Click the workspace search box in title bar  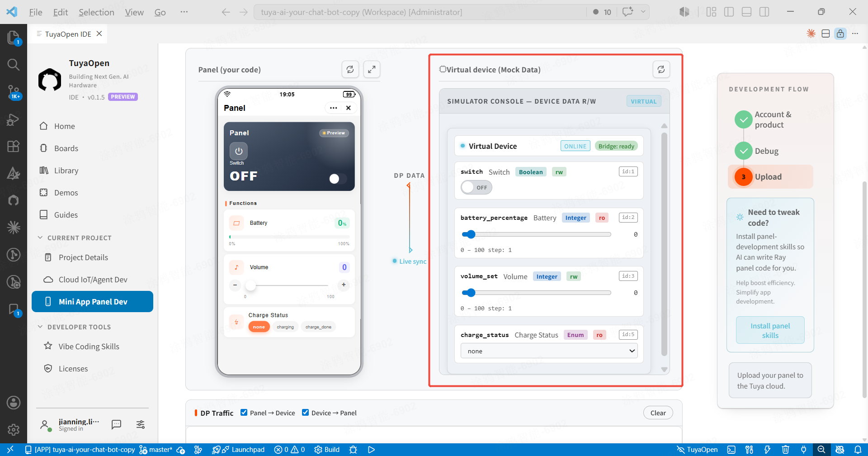click(x=420, y=12)
